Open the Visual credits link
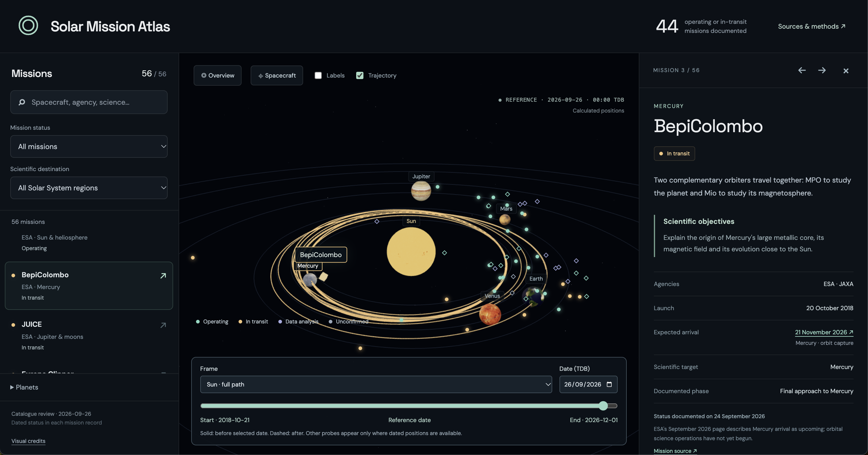The height and width of the screenshot is (455, 868). point(28,441)
